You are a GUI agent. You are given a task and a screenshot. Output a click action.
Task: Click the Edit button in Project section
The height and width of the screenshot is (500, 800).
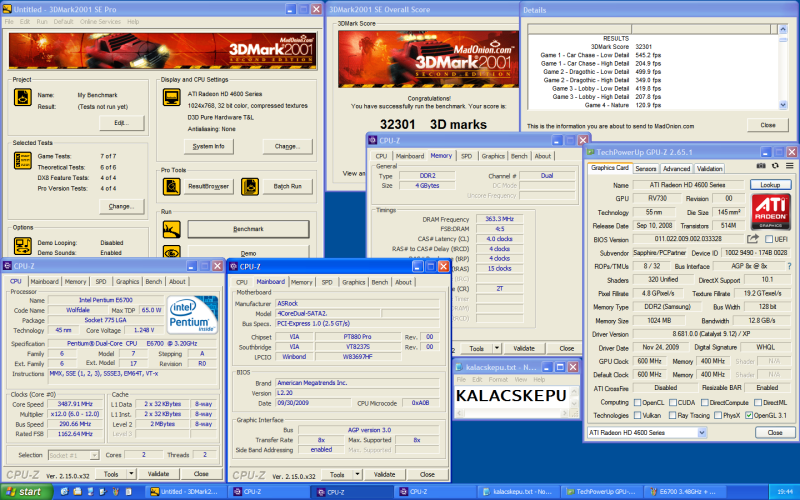pos(121,123)
